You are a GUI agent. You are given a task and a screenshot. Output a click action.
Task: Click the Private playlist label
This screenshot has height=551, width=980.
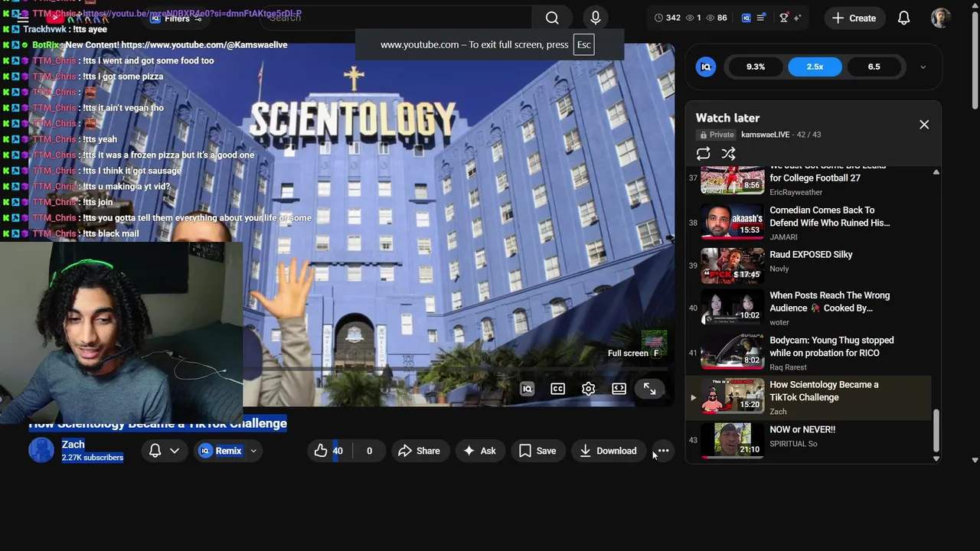click(x=716, y=135)
